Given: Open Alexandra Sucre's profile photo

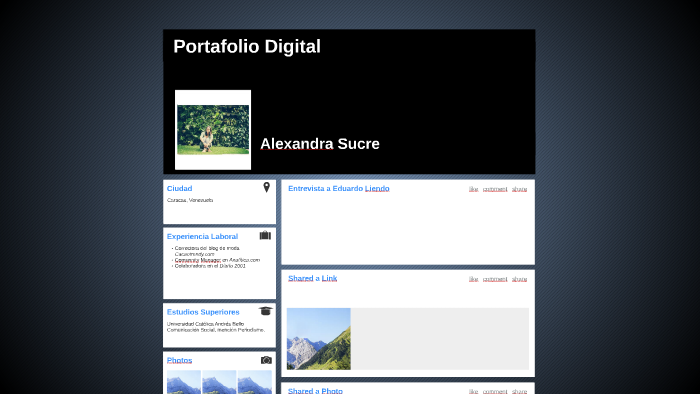Looking at the screenshot, I should click(x=213, y=130).
